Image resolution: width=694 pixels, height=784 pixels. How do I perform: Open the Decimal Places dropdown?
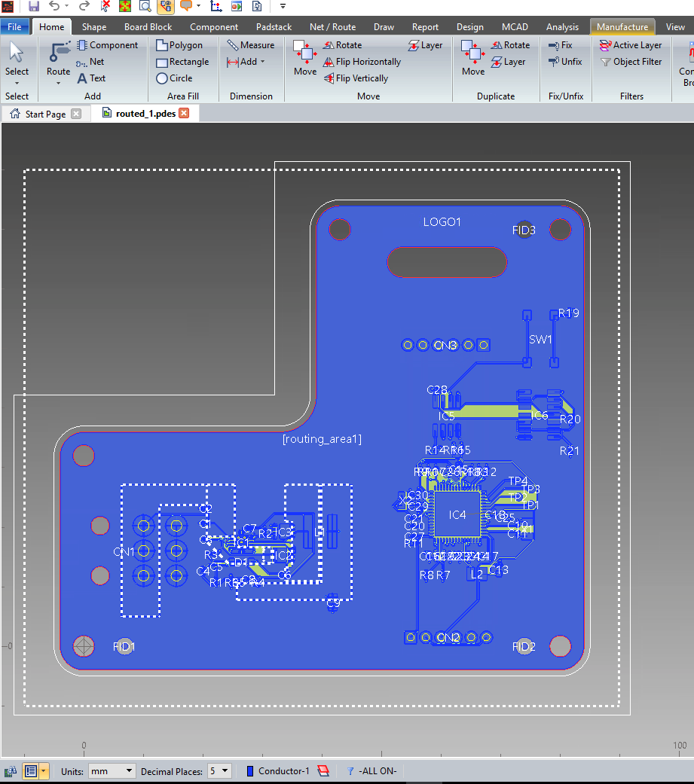point(220,771)
